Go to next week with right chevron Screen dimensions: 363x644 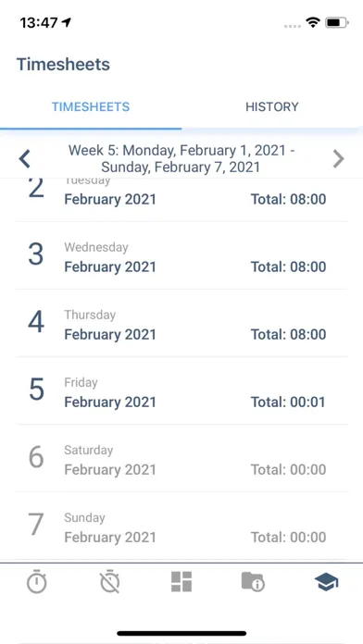(x=338, y=159)
